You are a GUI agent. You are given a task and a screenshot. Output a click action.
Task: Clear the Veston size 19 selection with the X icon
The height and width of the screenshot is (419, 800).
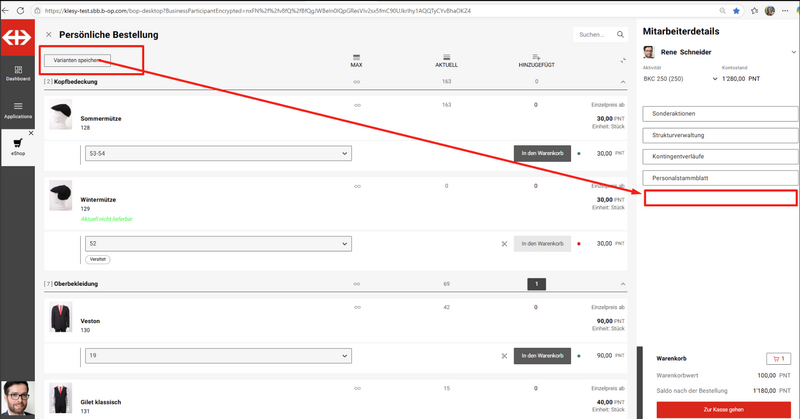click(505, 355)
